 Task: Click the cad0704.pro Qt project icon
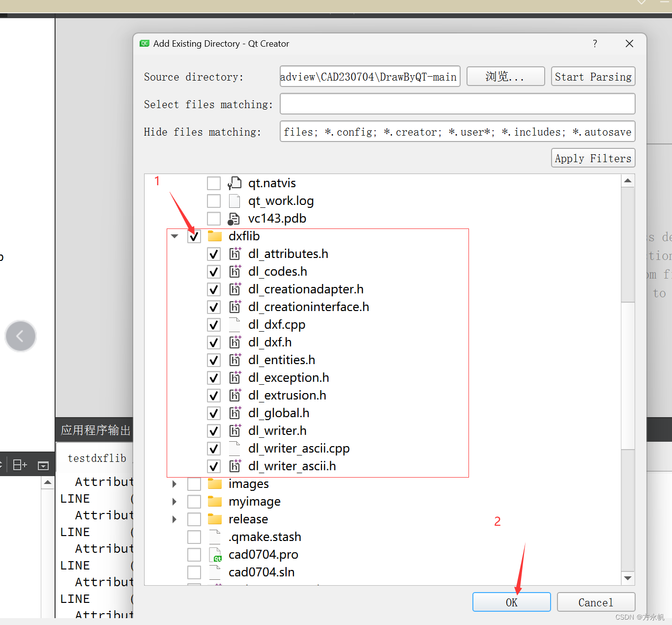click(x=215, y=555)
